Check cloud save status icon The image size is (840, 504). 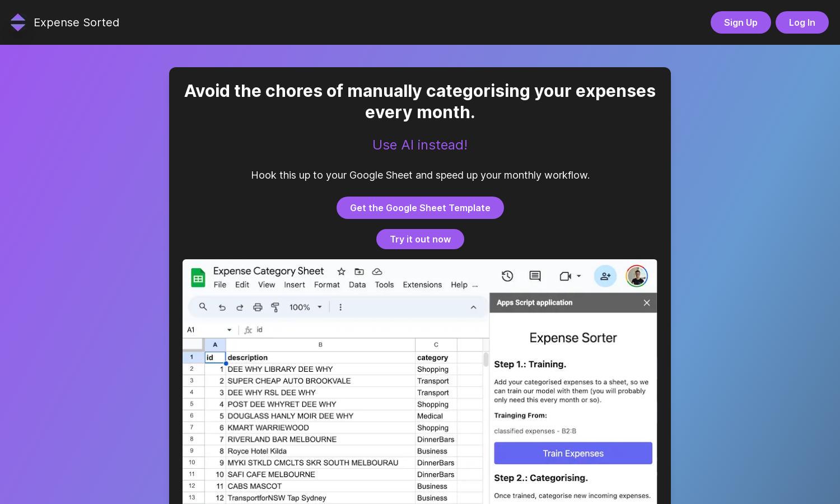coord(377,272)
